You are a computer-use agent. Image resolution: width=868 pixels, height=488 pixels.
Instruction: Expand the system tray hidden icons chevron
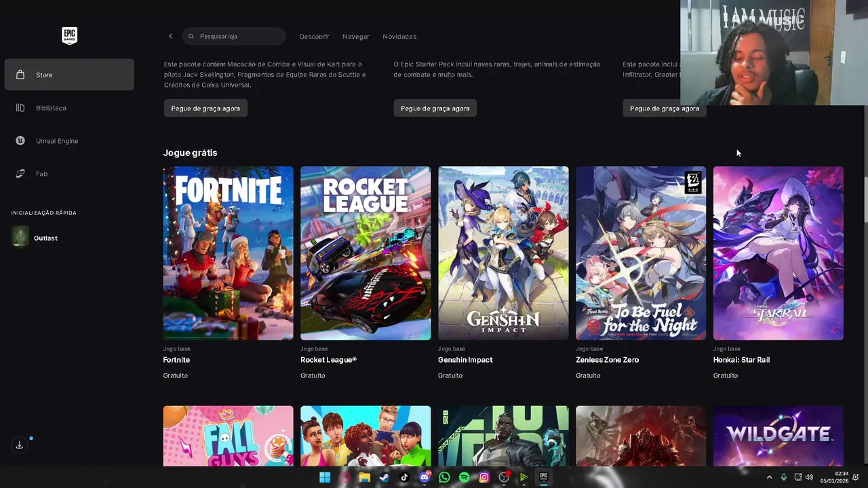(769, 477)
